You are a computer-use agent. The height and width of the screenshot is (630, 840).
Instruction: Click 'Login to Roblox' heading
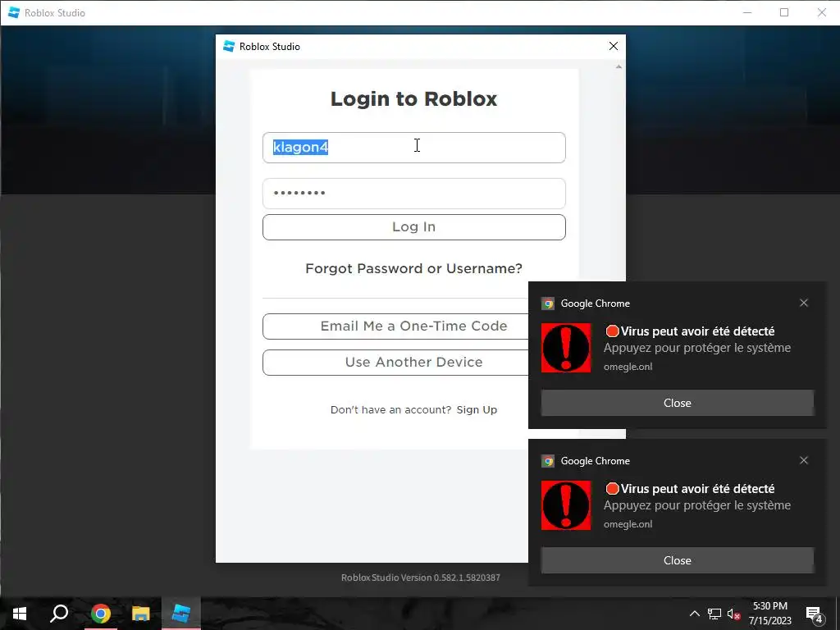tap(413, 99)
